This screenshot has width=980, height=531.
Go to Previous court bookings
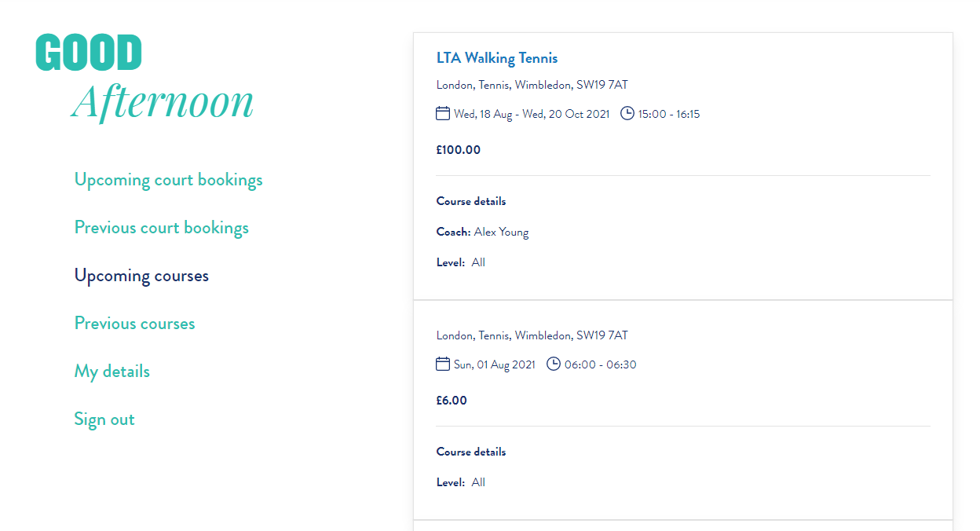(x=161, y=228)
